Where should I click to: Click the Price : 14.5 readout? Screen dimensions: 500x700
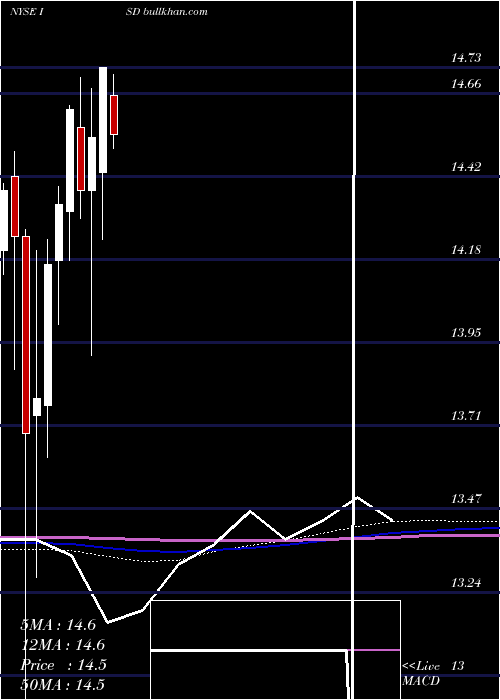63,665
